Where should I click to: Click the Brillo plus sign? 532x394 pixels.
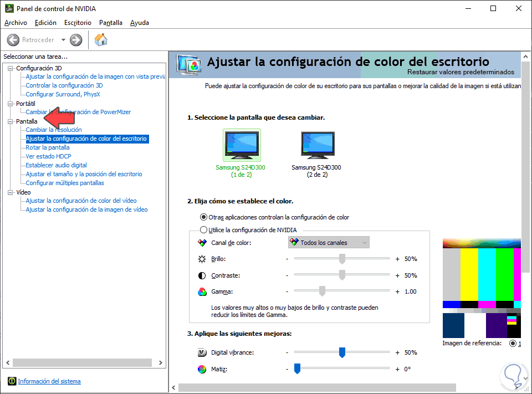397,259
